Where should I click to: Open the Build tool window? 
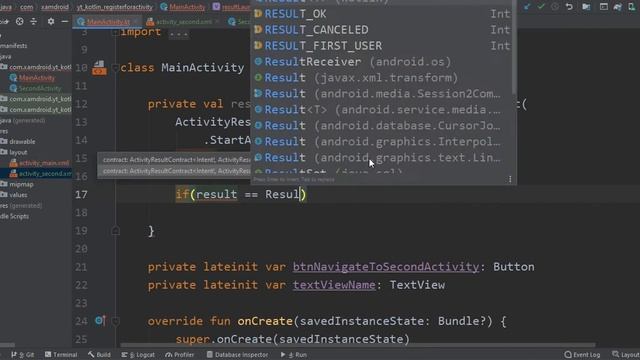coord(99,355)
